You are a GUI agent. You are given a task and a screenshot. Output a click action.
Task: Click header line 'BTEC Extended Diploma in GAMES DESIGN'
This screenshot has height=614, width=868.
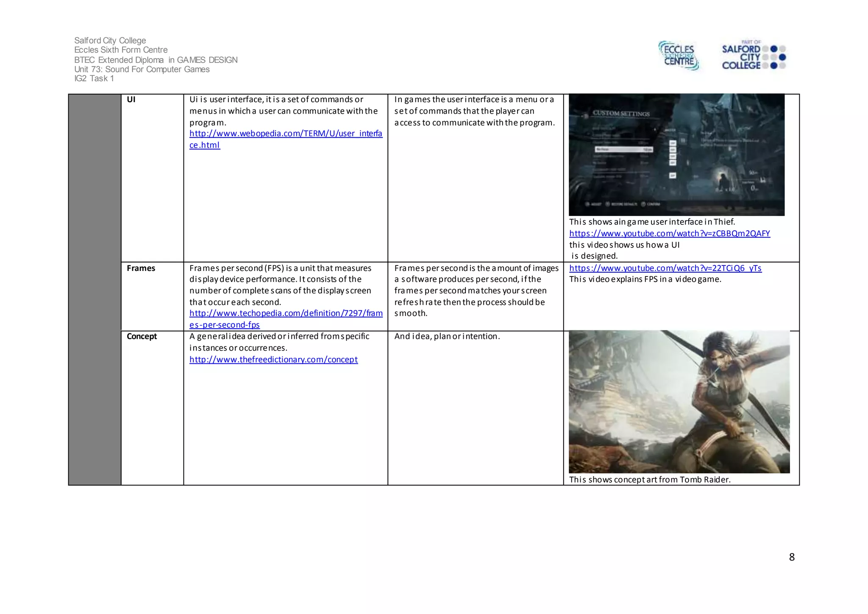click(156, 60)
